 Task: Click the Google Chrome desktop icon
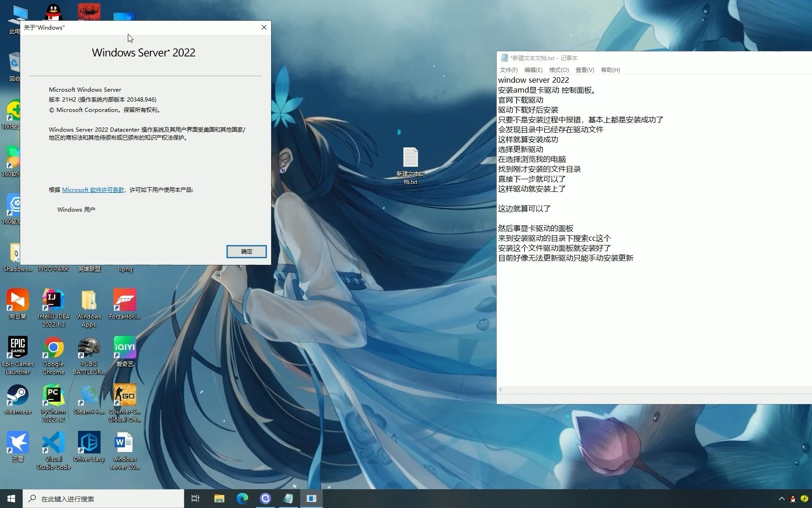pyautogui.click(x=54, y=355)
